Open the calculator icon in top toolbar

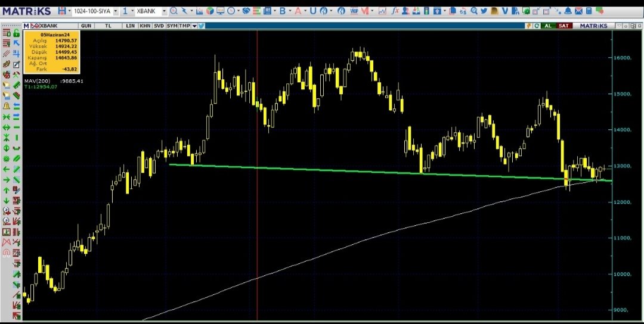(x=589, y=11)
